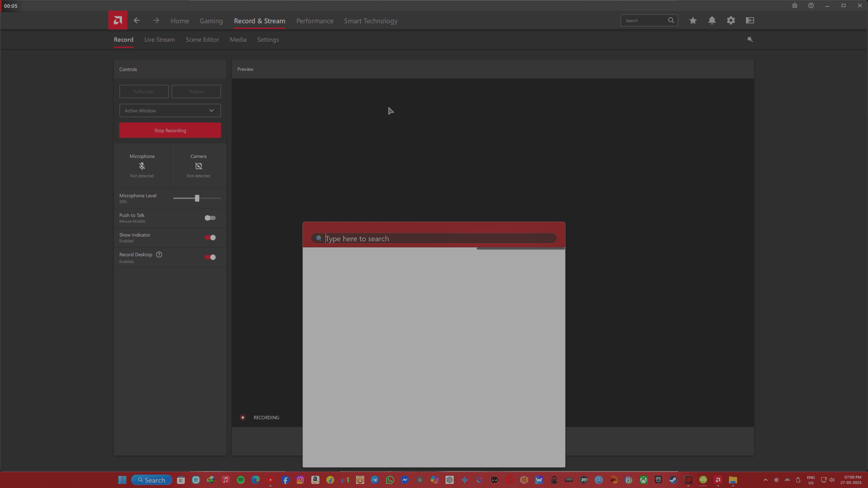Open the recording Settings sub-tab
Image resolution: width=868 pixels, height=488 pixels.
[x=268, y=39]
